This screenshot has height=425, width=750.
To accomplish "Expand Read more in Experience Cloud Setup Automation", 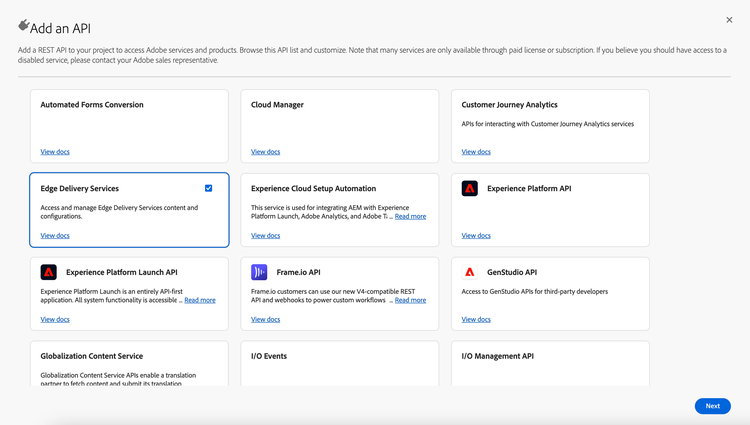I will pyautogui.click(x=410, y=216).
